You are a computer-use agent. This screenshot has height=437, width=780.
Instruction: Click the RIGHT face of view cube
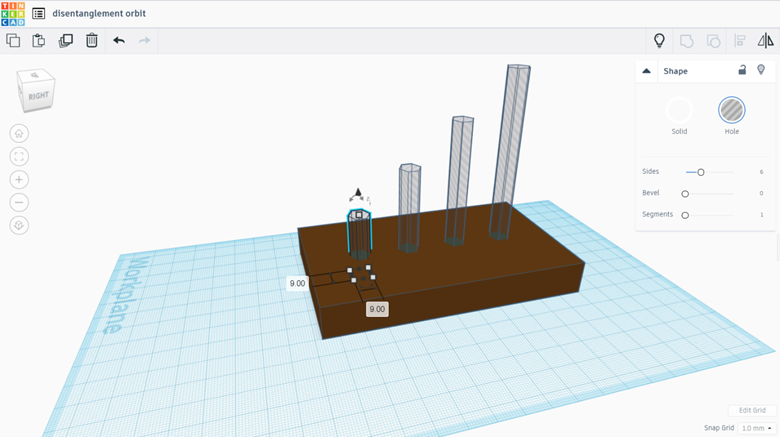click(x=39, y=96)
